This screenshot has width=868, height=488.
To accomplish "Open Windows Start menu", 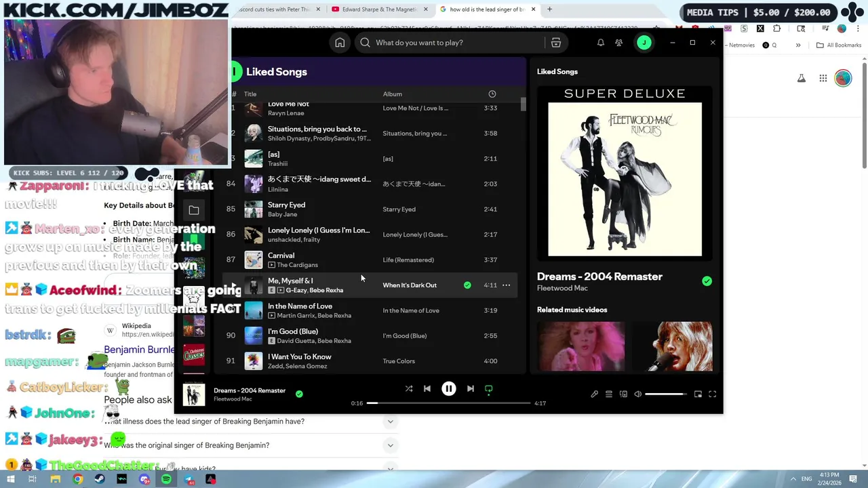I will point(12,479).
